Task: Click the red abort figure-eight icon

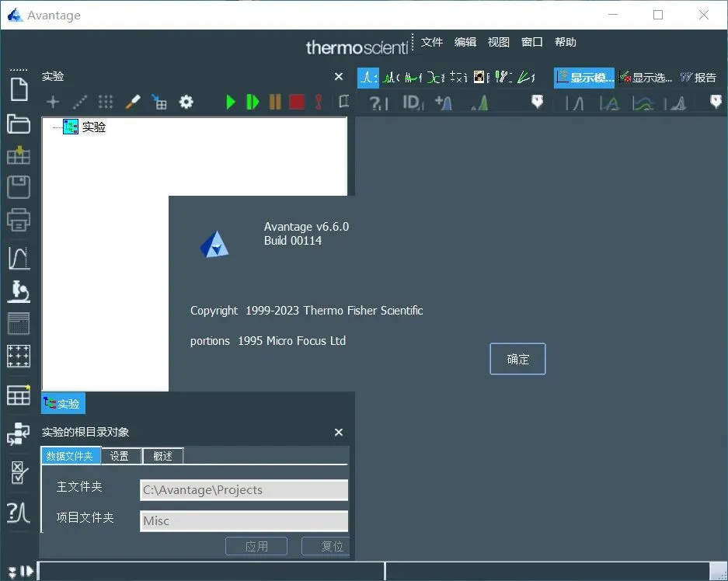Action: pos(319,102)
